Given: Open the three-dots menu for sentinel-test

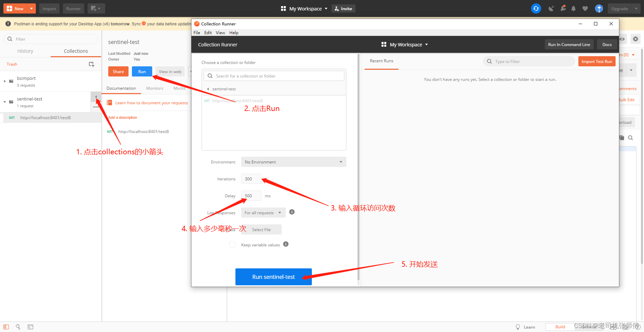Looking at the screenshot, I should [96, 107].
